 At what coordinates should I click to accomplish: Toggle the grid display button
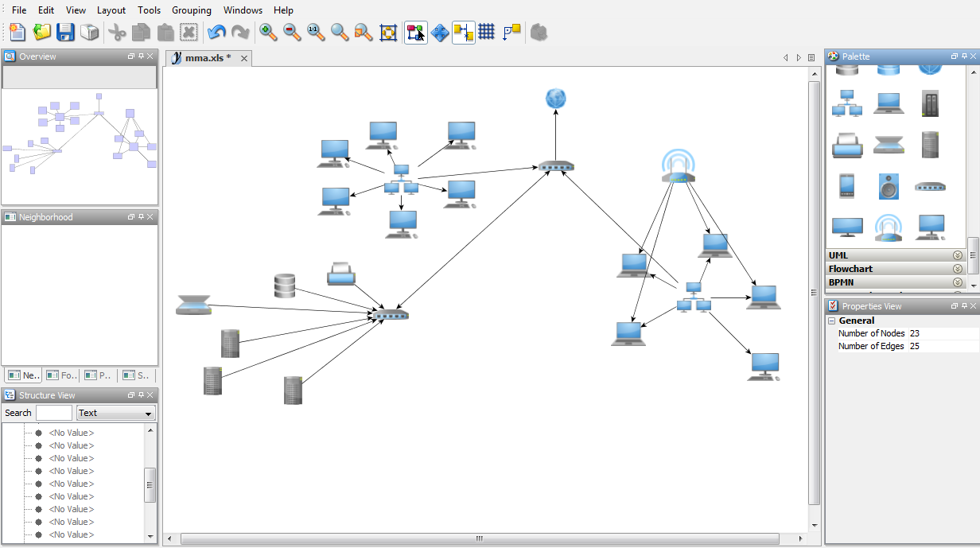click(487, 32)
